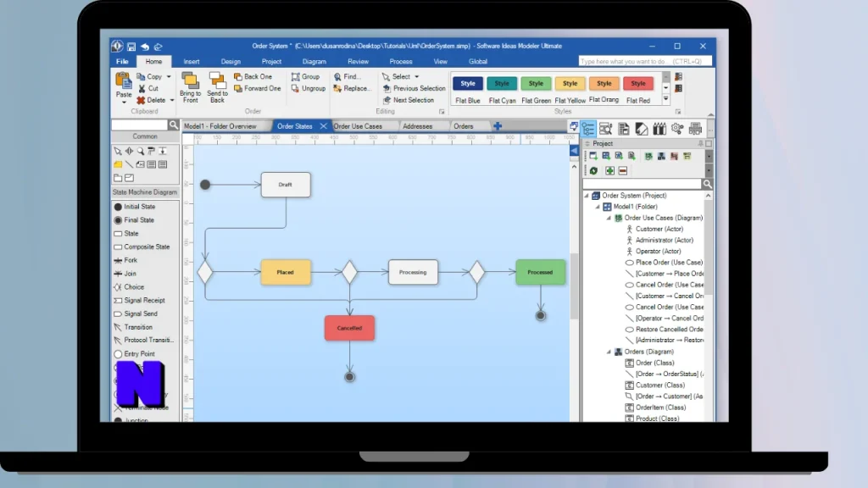
Task: Close the Order States tab
Action: click(x=323, y=126)
